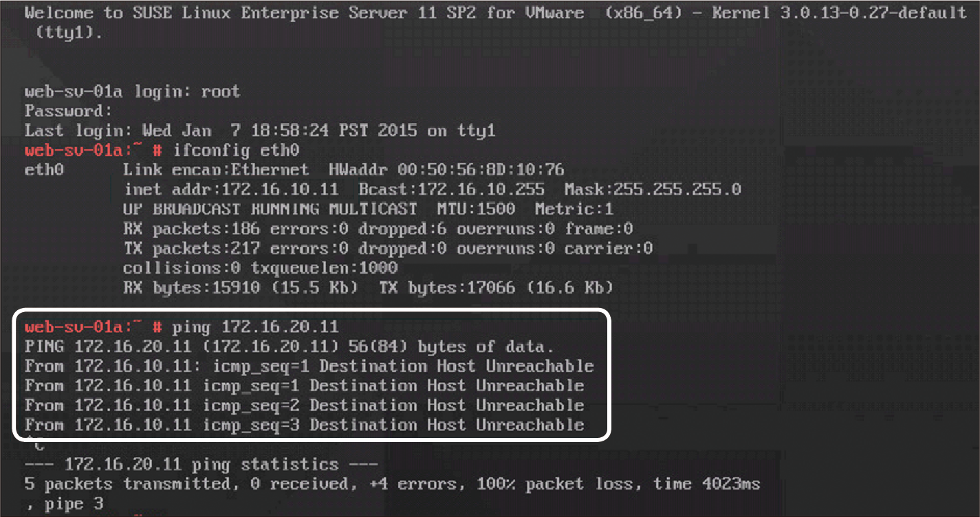This screenshot has height=517, width=980.
Task: Click the 'collisions:0 txqueuelen:1000' line
Action: click(x=260, y=268)
